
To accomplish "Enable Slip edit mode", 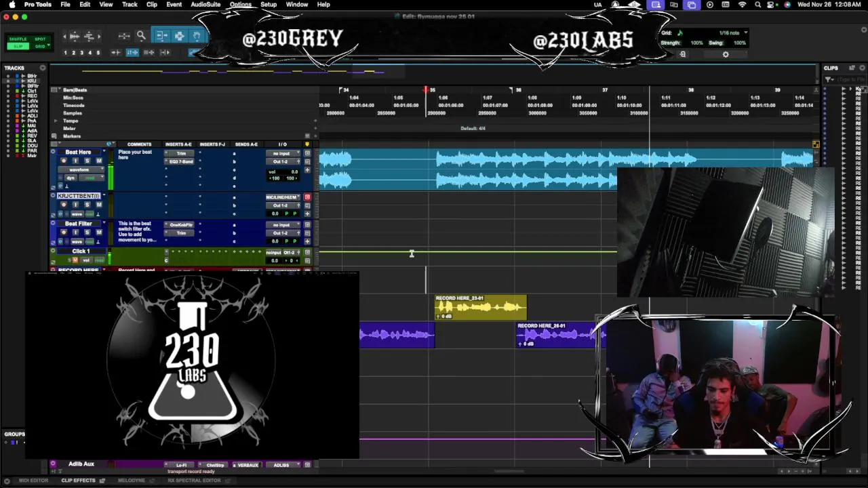I will point(18,46).
